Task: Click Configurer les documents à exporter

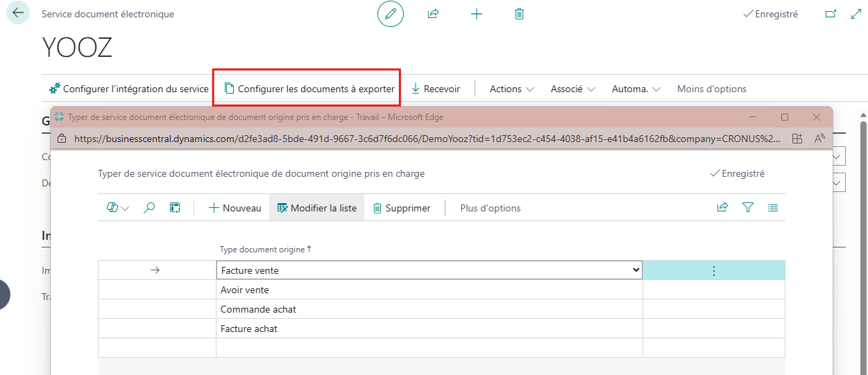Action: coord(309,89)
